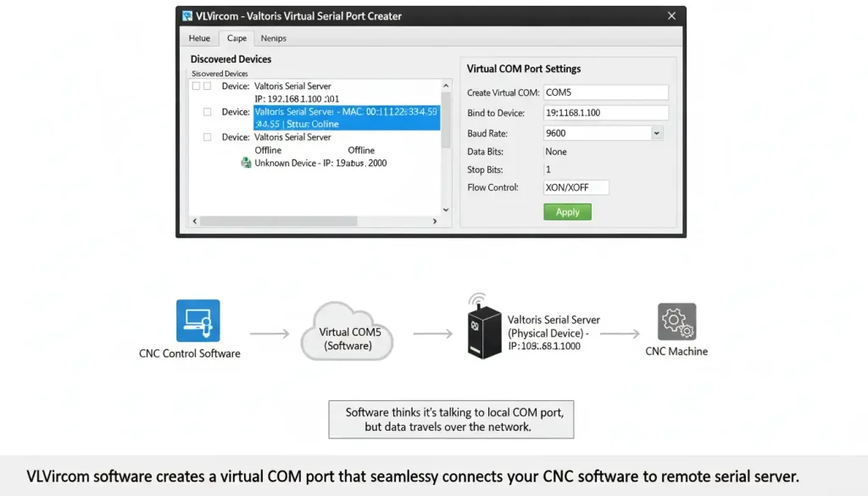This screenshot has height=496, width=868.
Task: Click the horizontal scrollbar thumb
Action: click(x=278, y=221)
